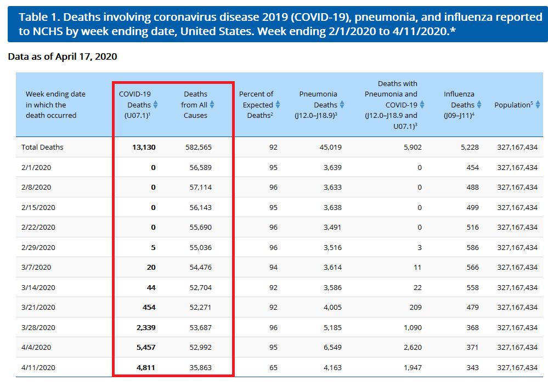Select the 5,457 COVID-19 deaths cell
The height and width of the screenshot is (392, 548).
pos(145,347)
